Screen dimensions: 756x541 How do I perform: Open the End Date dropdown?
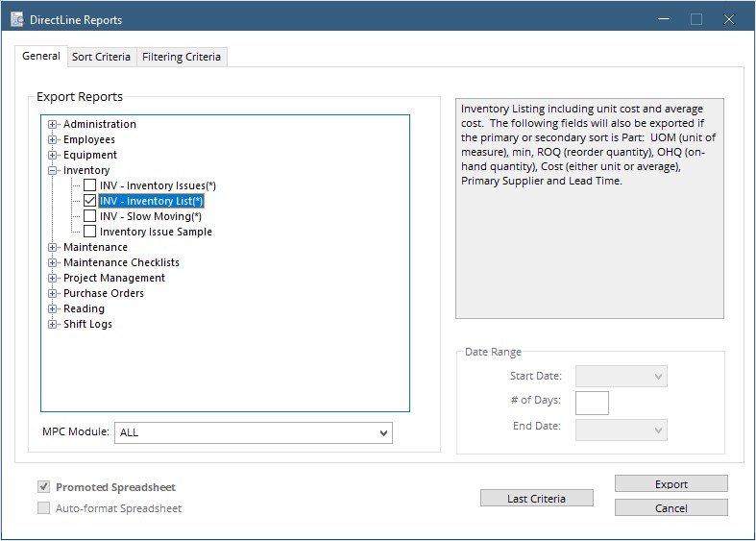coord(621,430)
